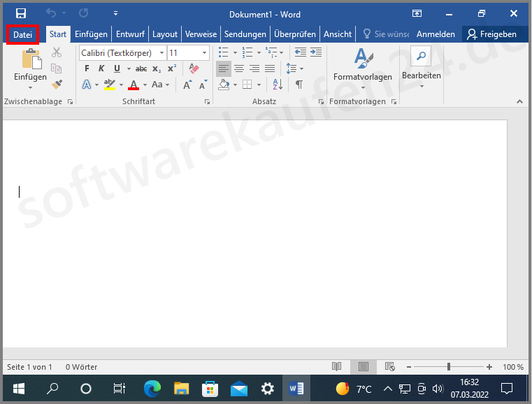The height and width of the screenshot is (404, 532).
Task: Open Customize Quick Access Toolbar arrow
Action: (x=115, y=13)
